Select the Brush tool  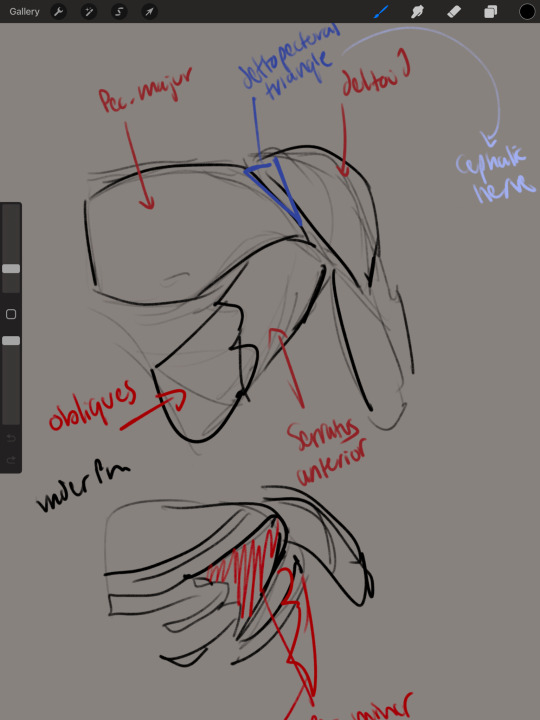(x=381, y=11)
